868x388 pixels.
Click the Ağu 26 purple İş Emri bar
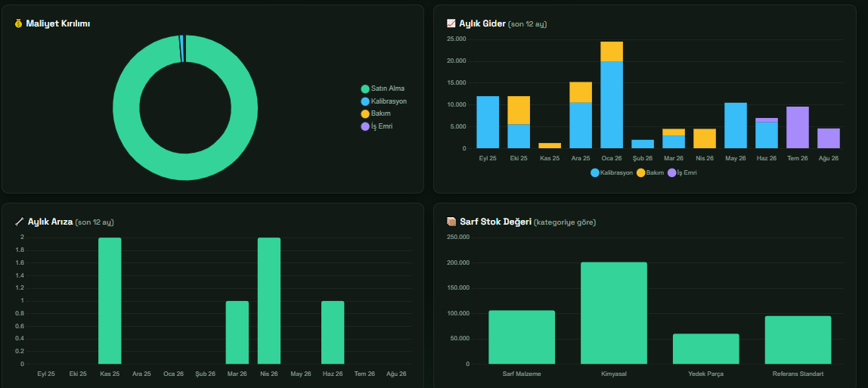tap(829, 138)
